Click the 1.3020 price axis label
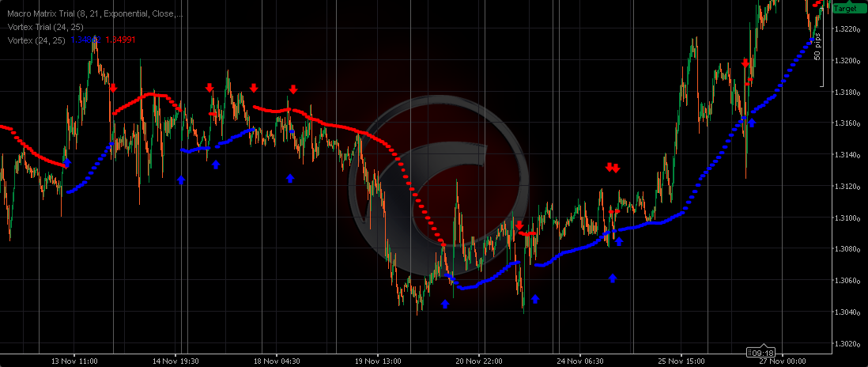868x367 pixels. coord(847,344)
